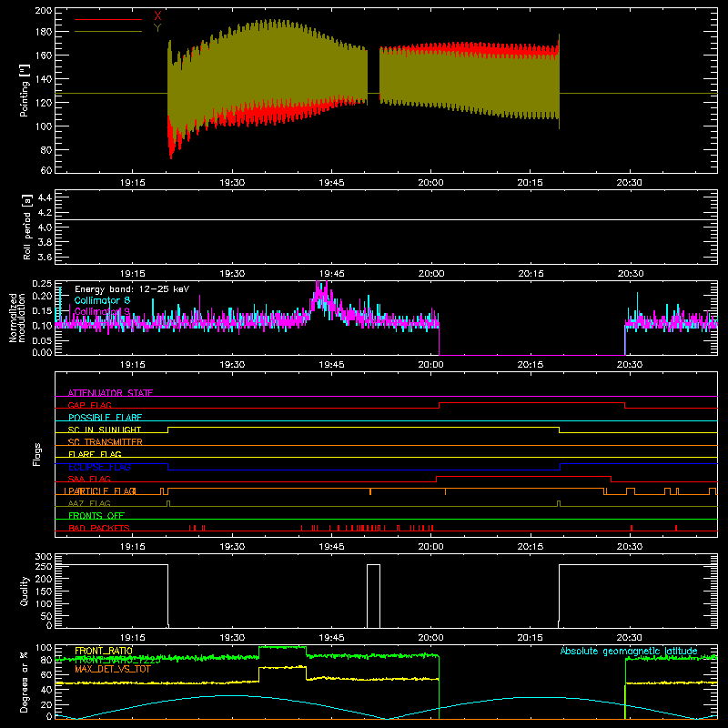The width and height of the screenshot is (728, 728).
Task: Click the red X legend line sample
Action: point(108,19)
